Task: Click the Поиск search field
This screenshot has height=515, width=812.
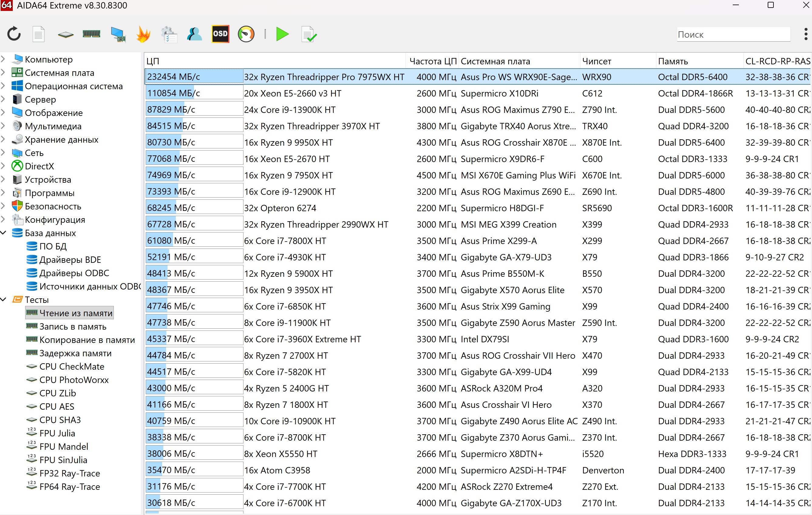Action: coord(733,34)
